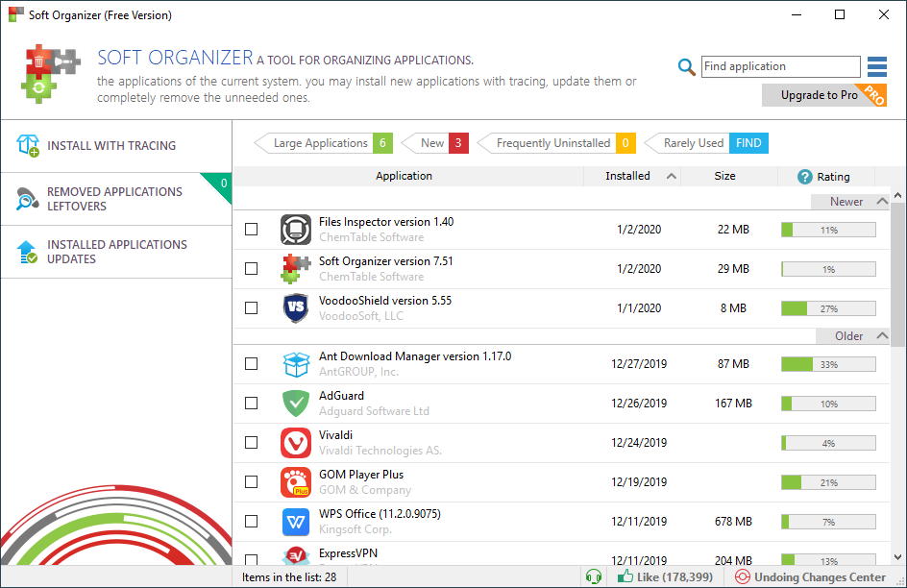Screen dimensions: 907x588
Task: Check the Files Inspector checkbox
Action: (x=251, y=230)
